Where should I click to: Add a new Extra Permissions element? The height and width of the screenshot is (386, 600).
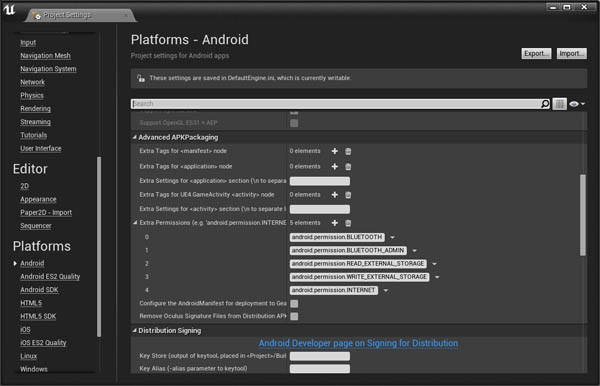(x=334, y=223)
